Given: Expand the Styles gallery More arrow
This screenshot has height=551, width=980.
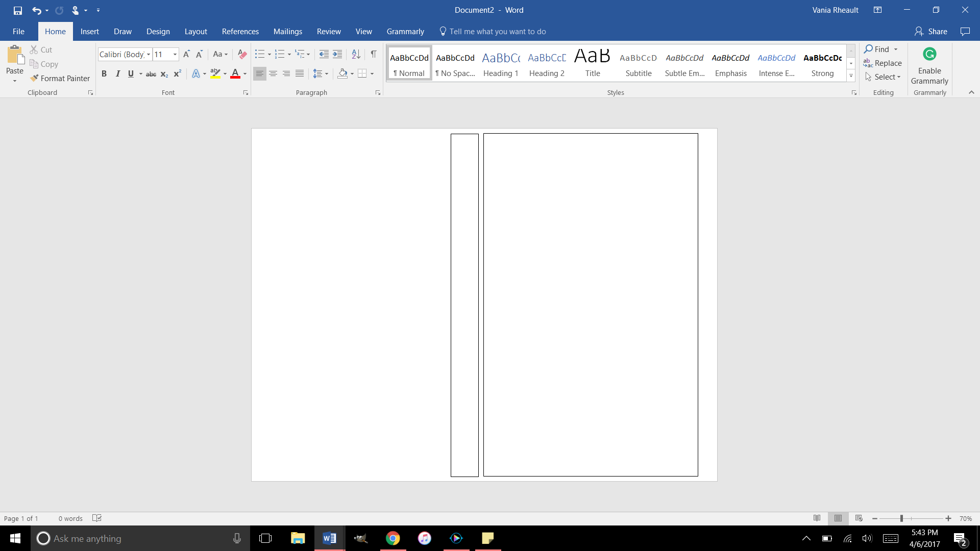Looking at the screenshot, I should point(851,76).
